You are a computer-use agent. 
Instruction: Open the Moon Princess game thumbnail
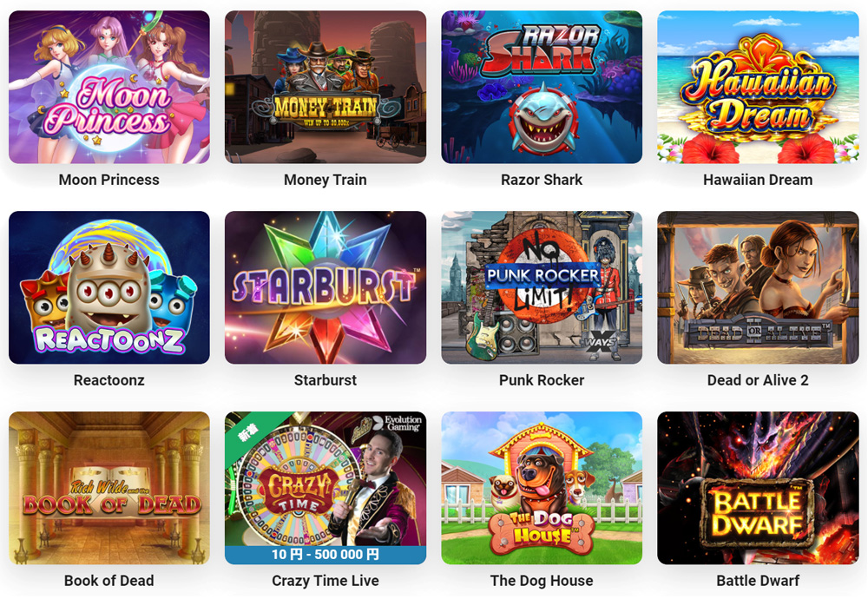pyautogui.click(x=109, y=87)
